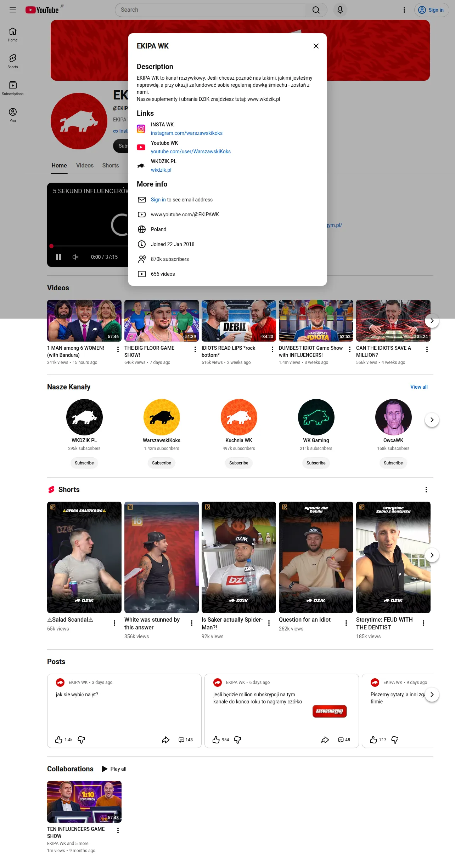This screenshot has height=868, width=455.
Task: Open options for 'Question for an Idiot' short
Action: click(x=346, y=623)
